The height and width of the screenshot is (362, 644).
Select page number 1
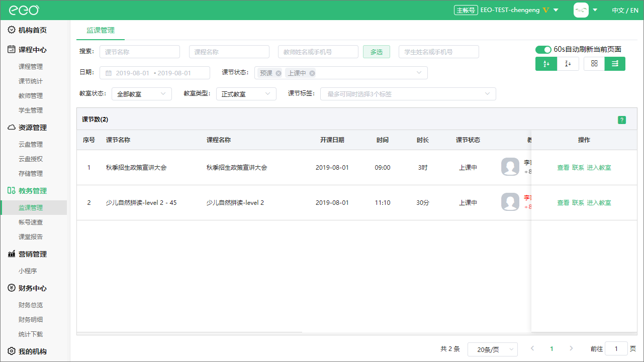[x=551, y=348]
